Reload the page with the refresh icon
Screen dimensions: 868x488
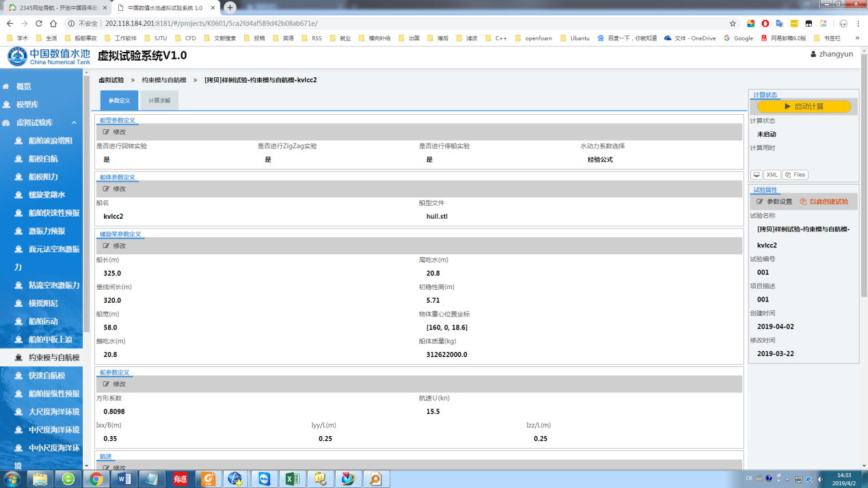[x=39, y=23]
